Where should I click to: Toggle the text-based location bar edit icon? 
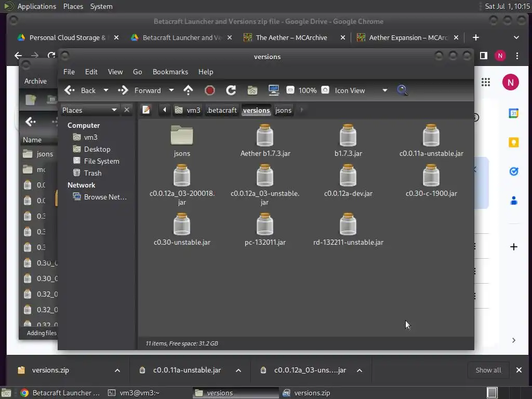[146, 110]
